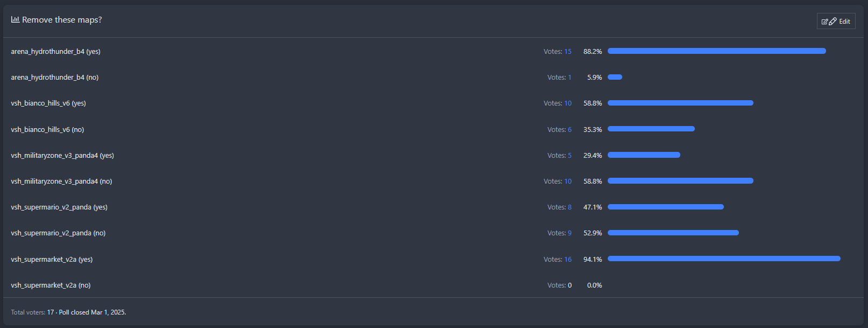
Task: Click the "Remove these maps?" poll title
Action: point(62,20)
